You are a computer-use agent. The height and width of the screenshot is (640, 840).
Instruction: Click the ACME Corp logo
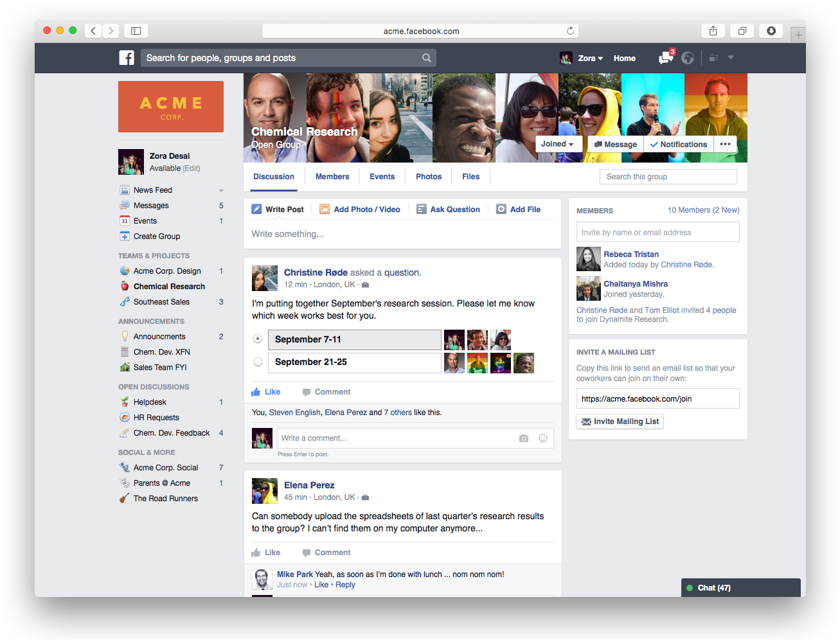171,107
